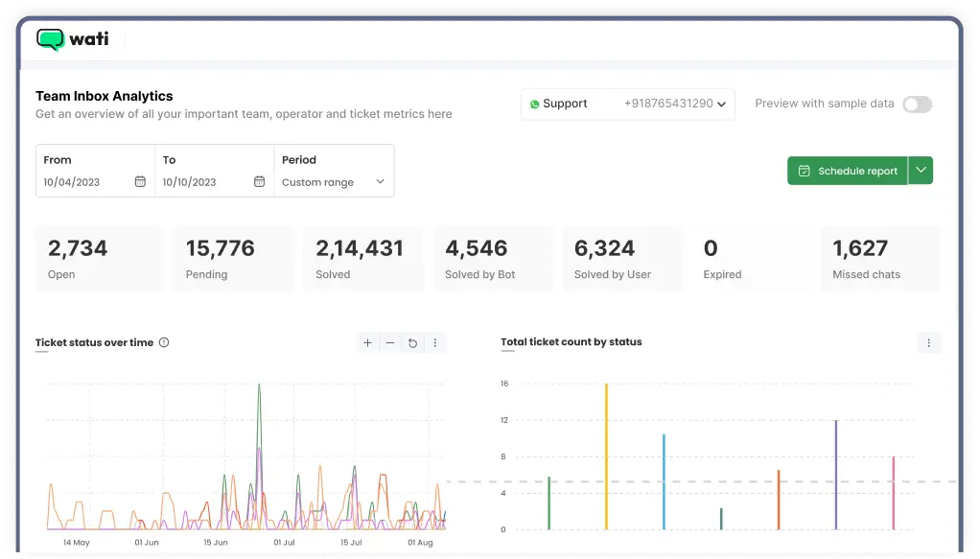Zoom out of the Ticket status chart
980x559 pixels.
click(389, 342)
